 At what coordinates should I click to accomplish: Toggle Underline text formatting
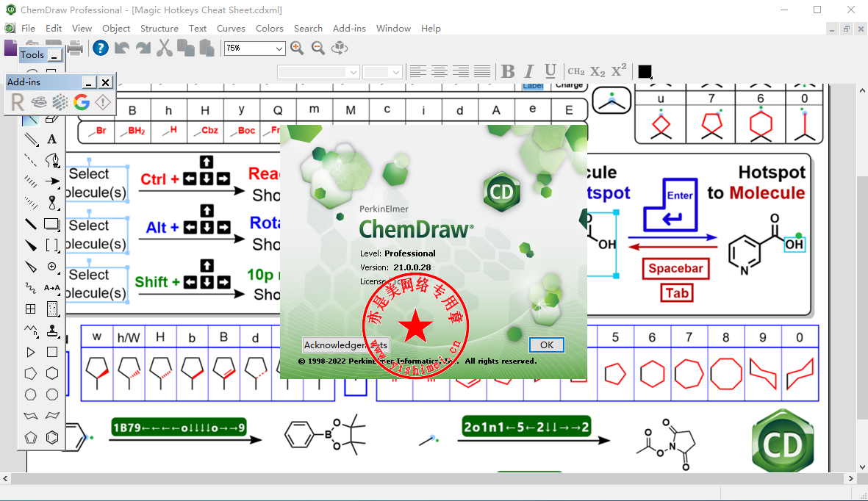[x=550, y=71]
